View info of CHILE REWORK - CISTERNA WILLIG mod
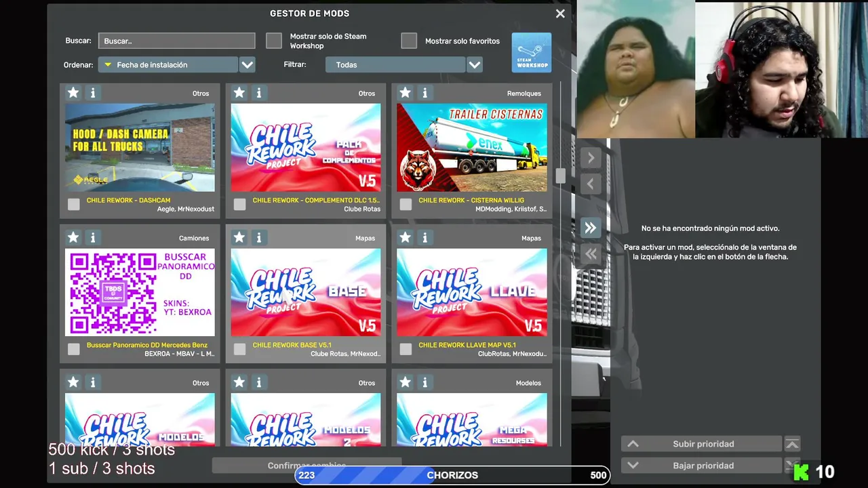Viewport: 868px width, 488px height. pos(425,93)
